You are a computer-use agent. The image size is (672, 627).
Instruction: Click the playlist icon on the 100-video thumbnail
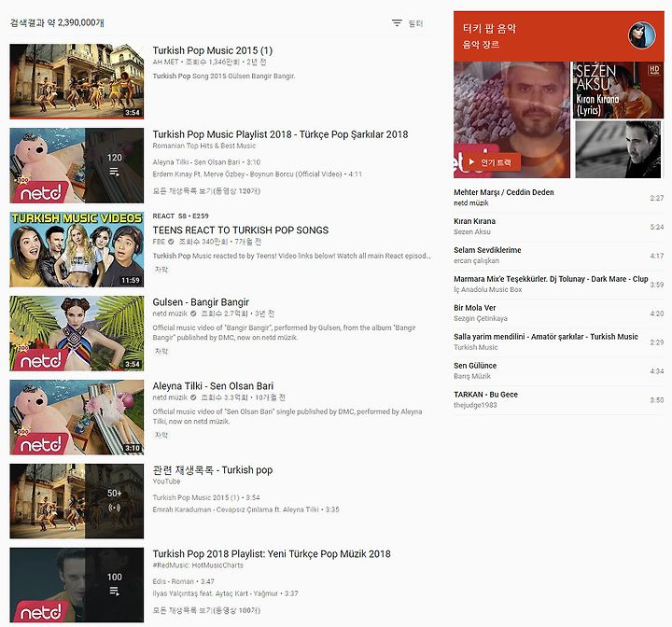(115, 592)
